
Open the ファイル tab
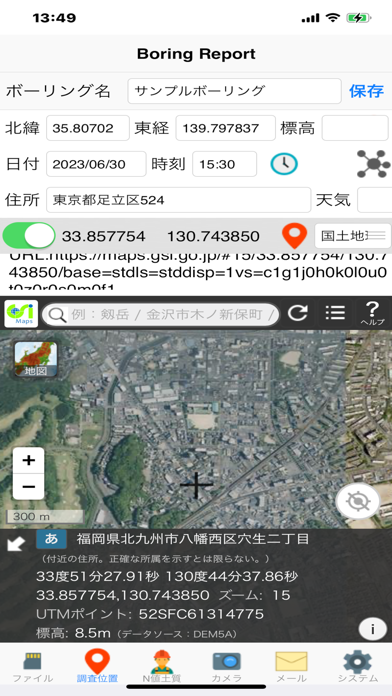click(32, 667)
